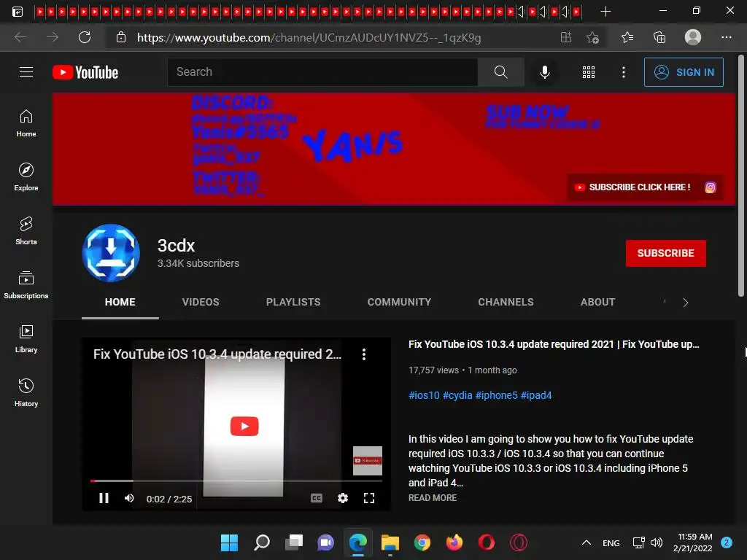Open video player settings gear
Viewport: 747px width, 560px height.
(343, 498)
